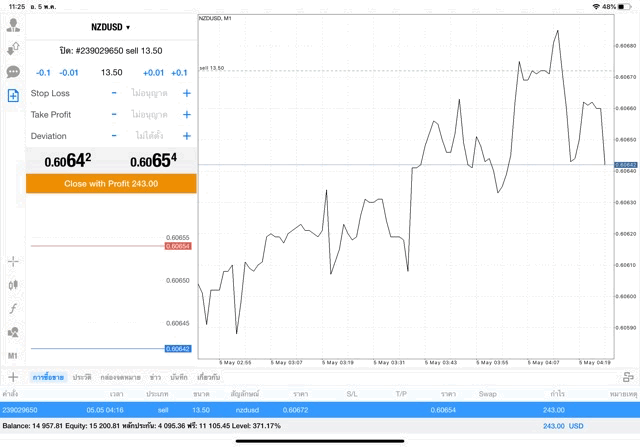Select the red 0.60654 ask marker
Viewport: 640px width, 447px height.
click(178, 246)
